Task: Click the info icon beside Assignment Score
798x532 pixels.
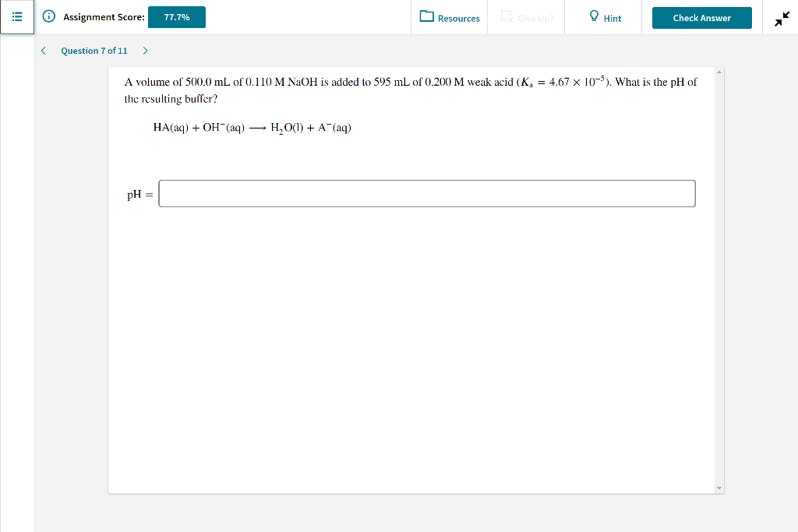Action: tap(48, 16)
